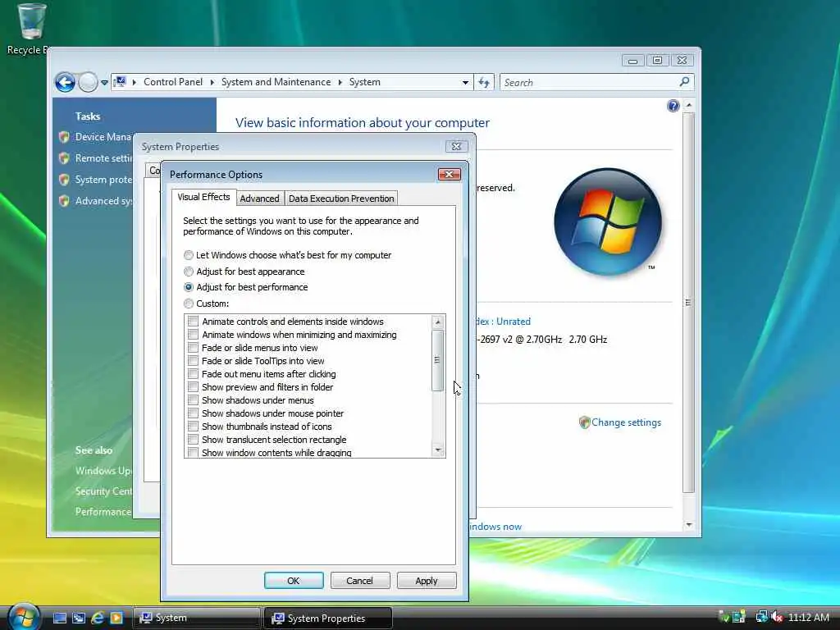Click the magnifier icon in the Search box
Screen dimensions: 840x630
pyautogui.click(x=684, y=82)
